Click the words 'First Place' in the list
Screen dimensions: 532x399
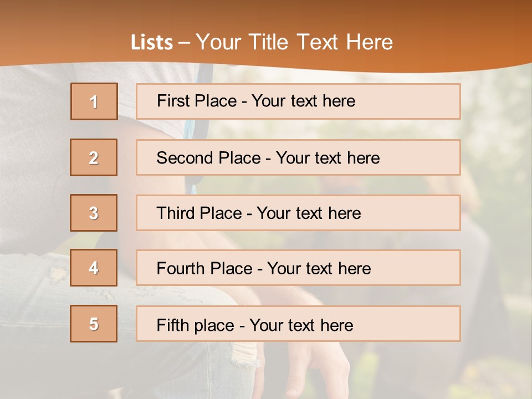pos(197,101)
